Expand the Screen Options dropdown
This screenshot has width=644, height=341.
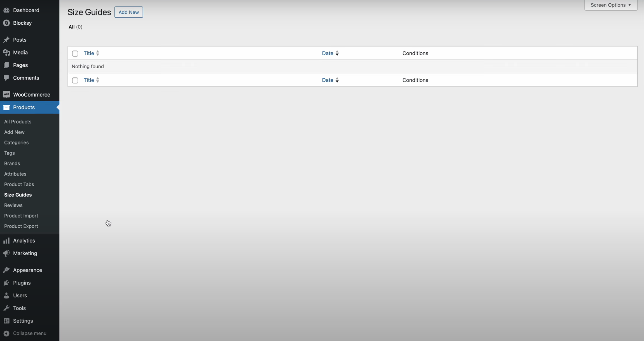611,5
